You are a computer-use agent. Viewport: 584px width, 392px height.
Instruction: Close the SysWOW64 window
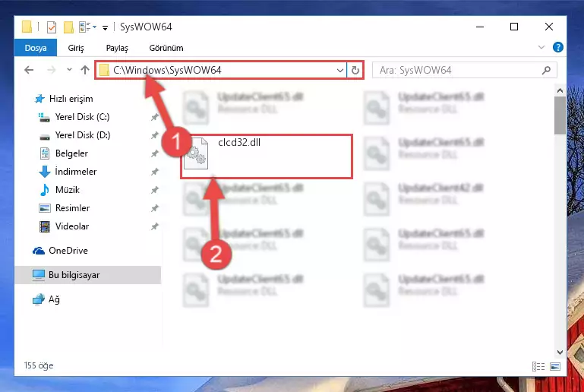[548, 27]
